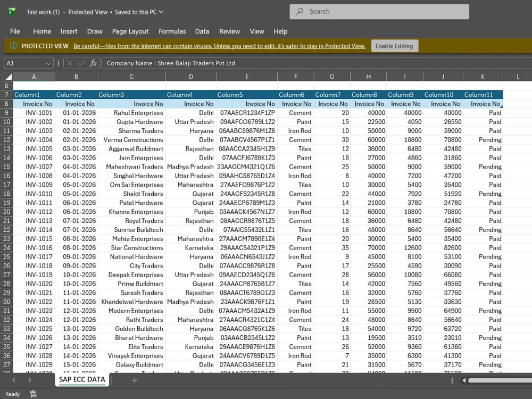532x399 pixels.
Task: Select cell 23AAGCM4321Q1Z6
Action: (x=247, y=167)
